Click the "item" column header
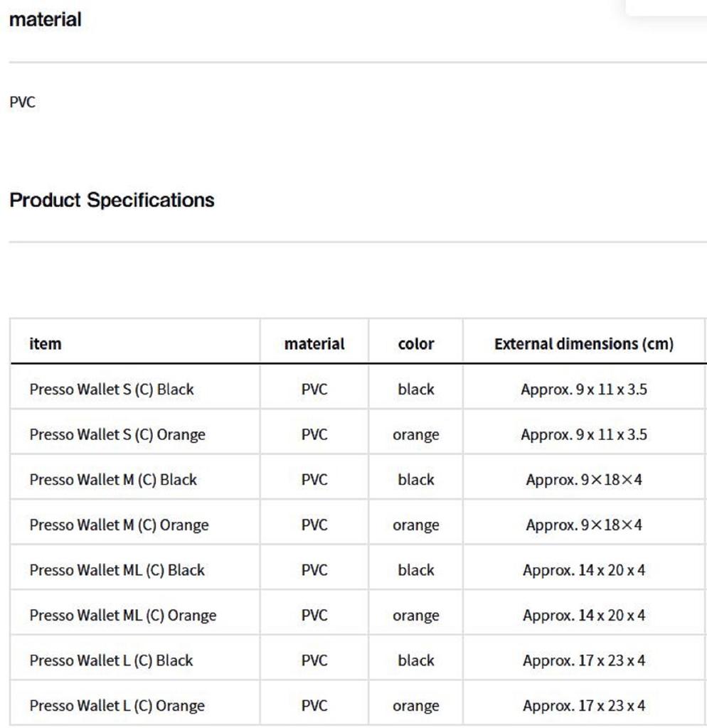Viewport: 707px width, 728px height. pyautogui.click(x=46, y=344)
